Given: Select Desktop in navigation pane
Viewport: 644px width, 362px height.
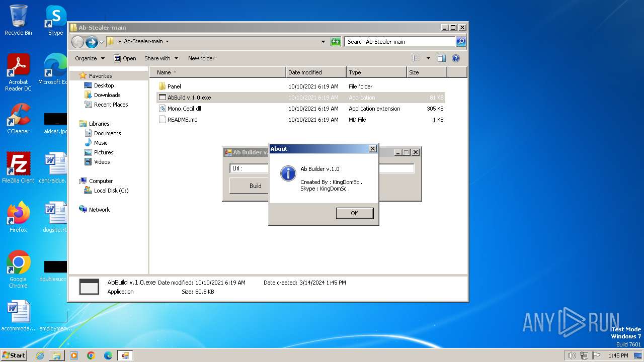Looking at the screenshot, I should tap(104, 85).
